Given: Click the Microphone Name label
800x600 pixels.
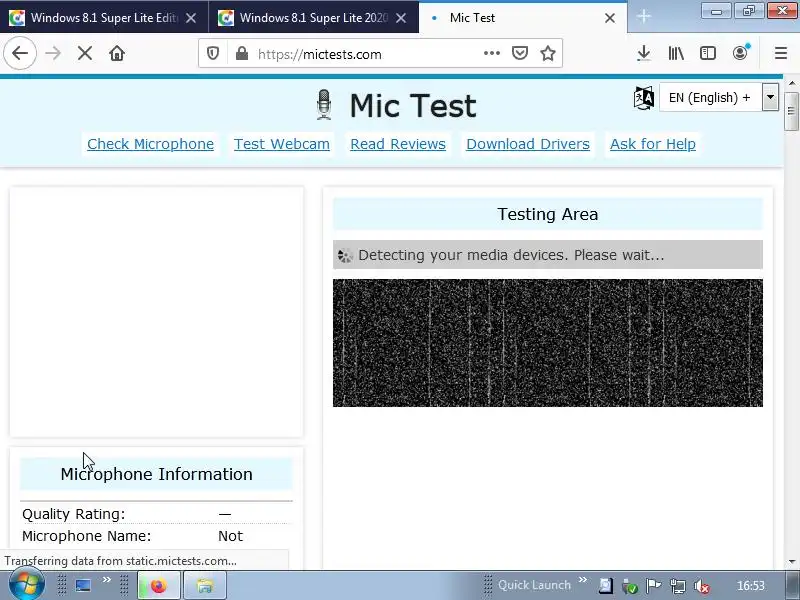Looking at the screenshot, I should (87, 536).
